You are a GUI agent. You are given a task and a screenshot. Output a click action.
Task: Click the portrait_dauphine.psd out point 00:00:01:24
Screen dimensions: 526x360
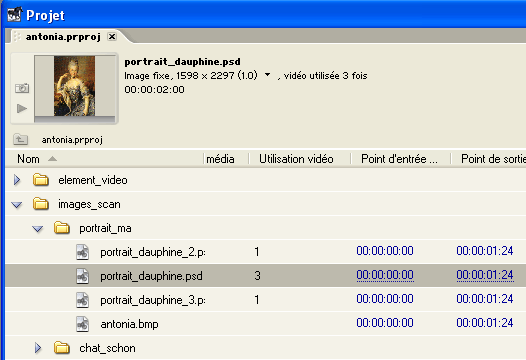[x=485, y=275]
